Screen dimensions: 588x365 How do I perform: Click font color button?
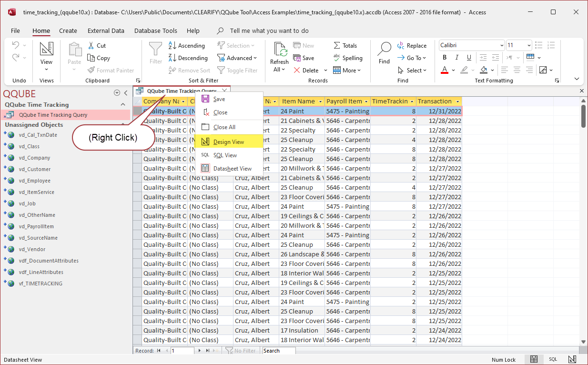pos(445,70)
